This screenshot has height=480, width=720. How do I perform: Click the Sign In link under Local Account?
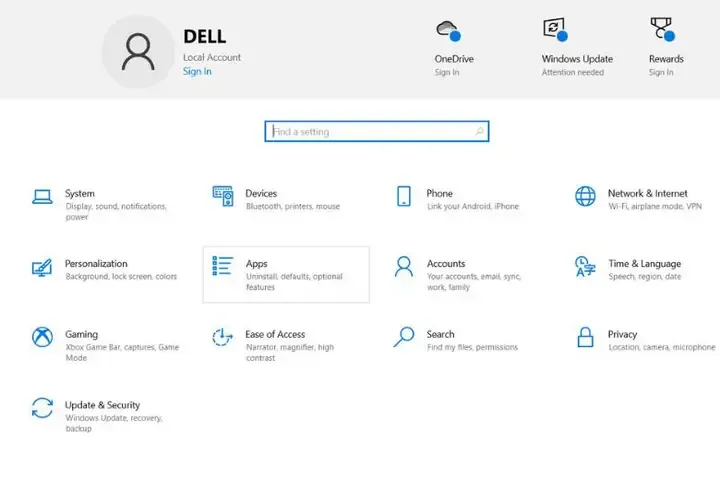[197, 72]
